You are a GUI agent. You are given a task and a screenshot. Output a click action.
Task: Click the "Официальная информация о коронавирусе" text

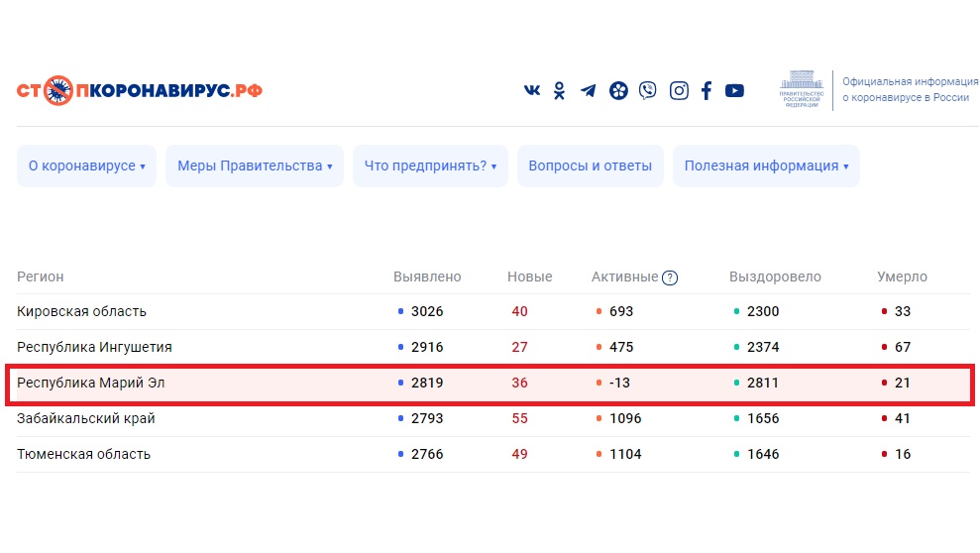[x=906, y=90]
